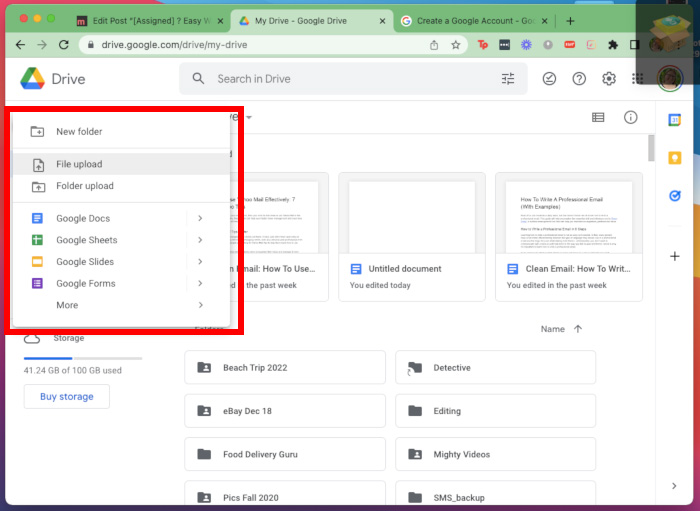Click the Get Add-ons plus icon
This screenshot has width=700, height=511.
675,256
